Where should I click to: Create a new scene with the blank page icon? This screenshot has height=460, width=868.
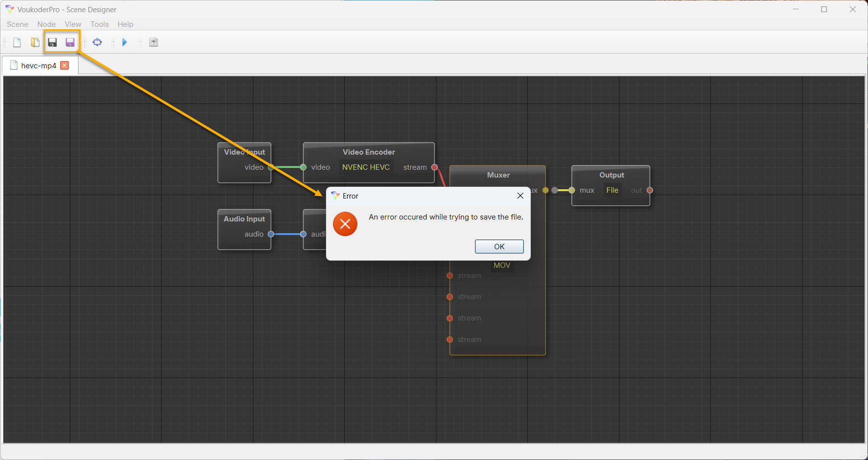pos(17,42)
